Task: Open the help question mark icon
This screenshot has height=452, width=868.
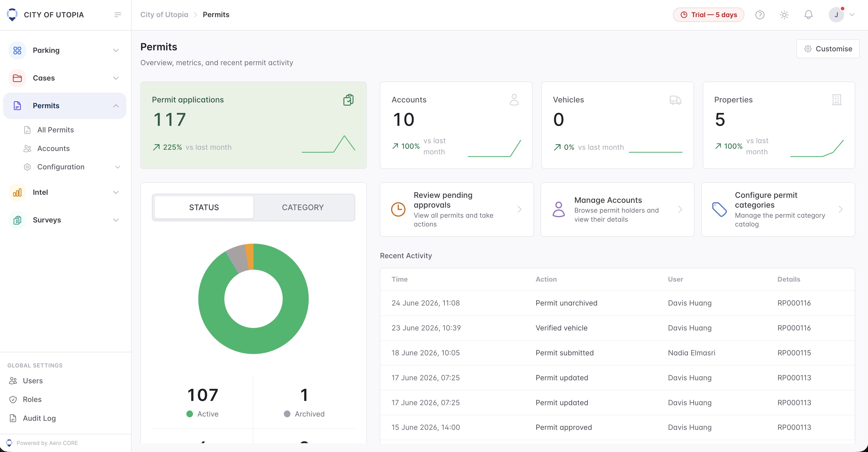Action: tap(760, 15)
